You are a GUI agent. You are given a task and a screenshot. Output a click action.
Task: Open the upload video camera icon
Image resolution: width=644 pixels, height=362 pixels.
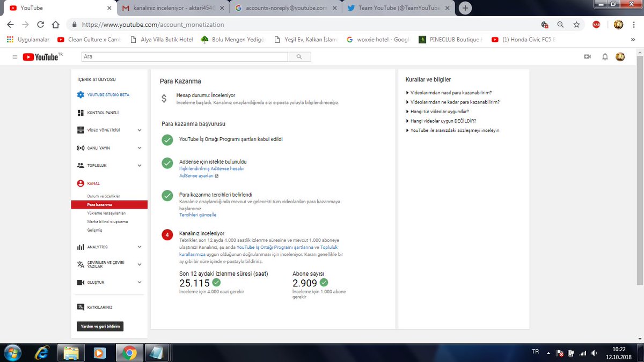point(588,57)
